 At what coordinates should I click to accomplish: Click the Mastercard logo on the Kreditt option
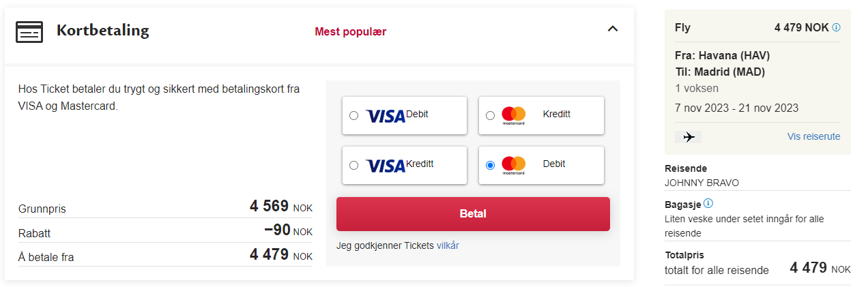(x=513, y=115)
